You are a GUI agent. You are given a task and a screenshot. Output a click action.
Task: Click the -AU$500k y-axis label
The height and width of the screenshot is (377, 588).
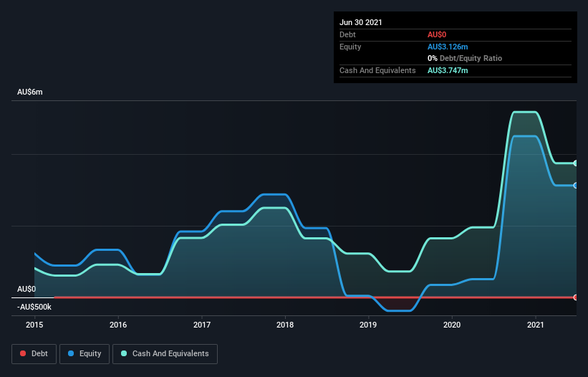tap(34, 307)
